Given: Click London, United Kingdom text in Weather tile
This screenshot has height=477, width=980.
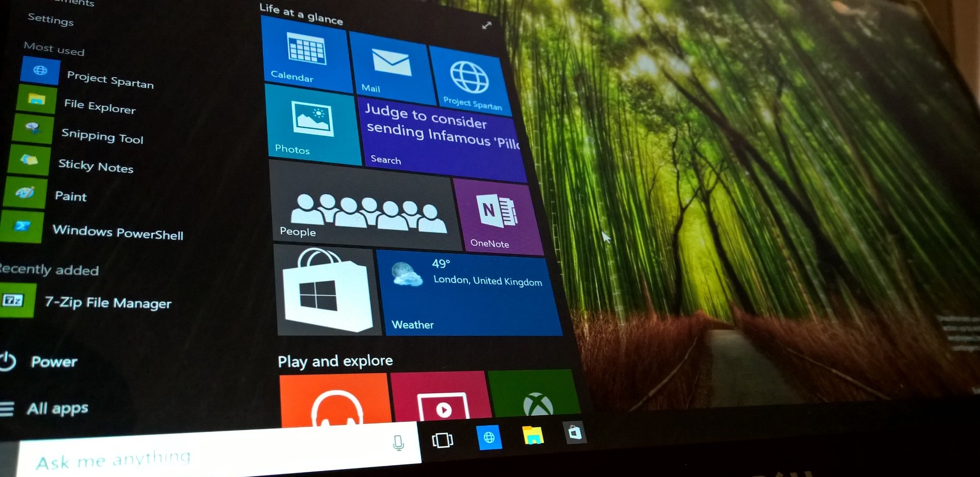Looking at the screenshot, I should [488, 281].
